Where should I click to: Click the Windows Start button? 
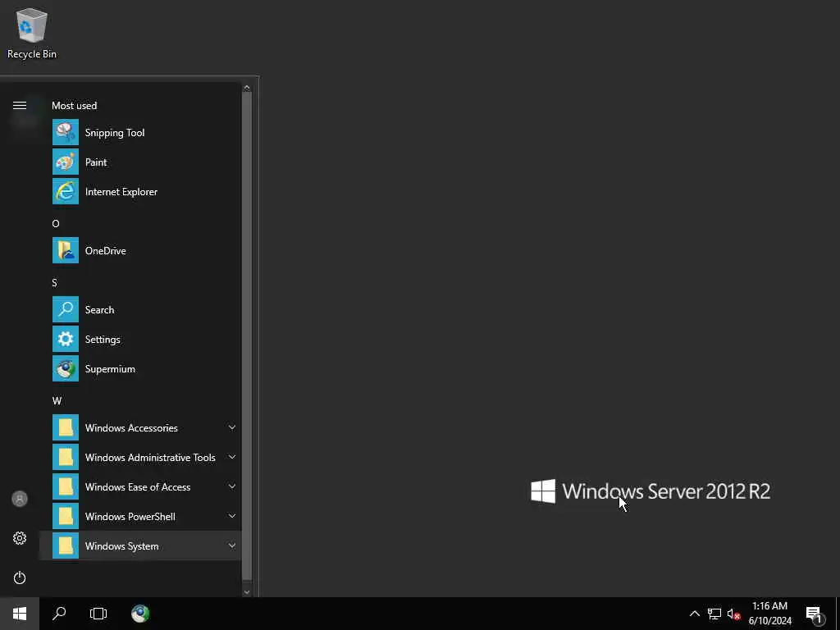(20, 614)
